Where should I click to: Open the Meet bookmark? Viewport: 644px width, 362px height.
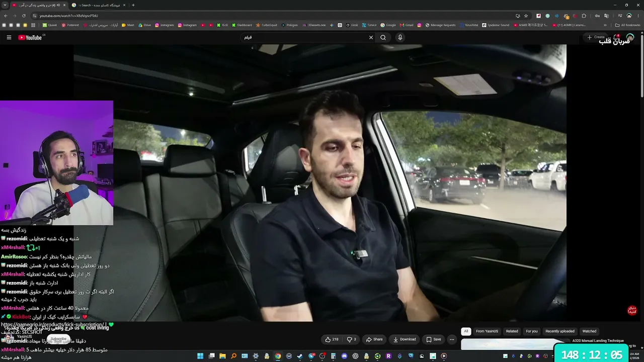(x=128, y=25)
